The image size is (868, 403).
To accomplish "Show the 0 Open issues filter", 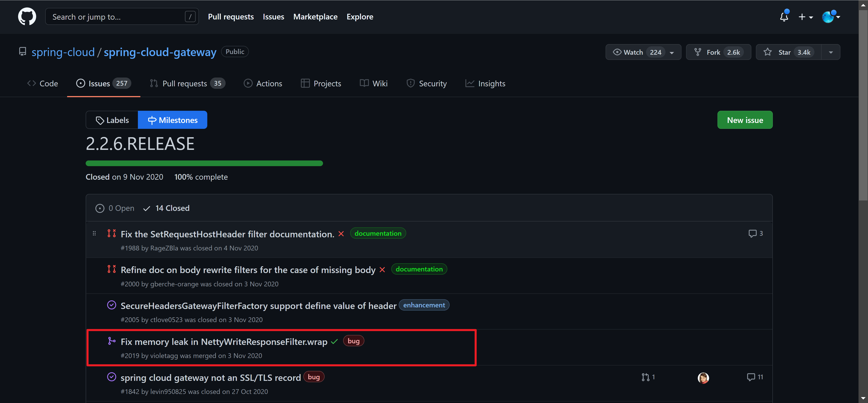I will [115, 208].
